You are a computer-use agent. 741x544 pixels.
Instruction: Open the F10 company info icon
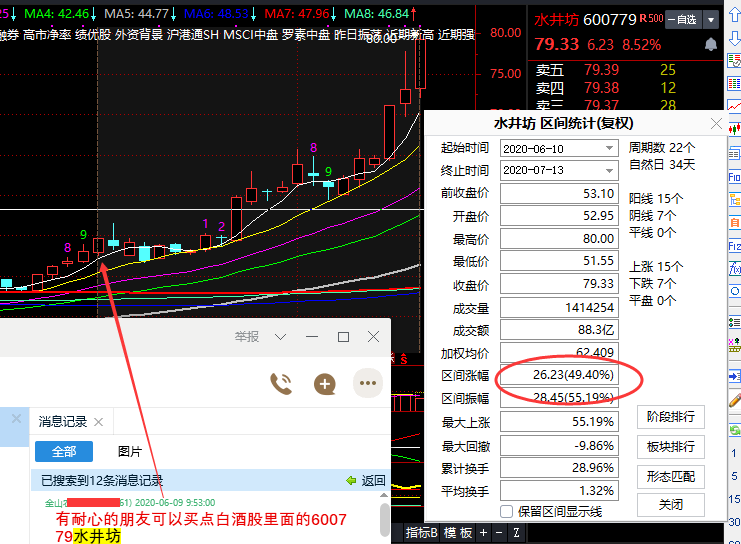734,177
